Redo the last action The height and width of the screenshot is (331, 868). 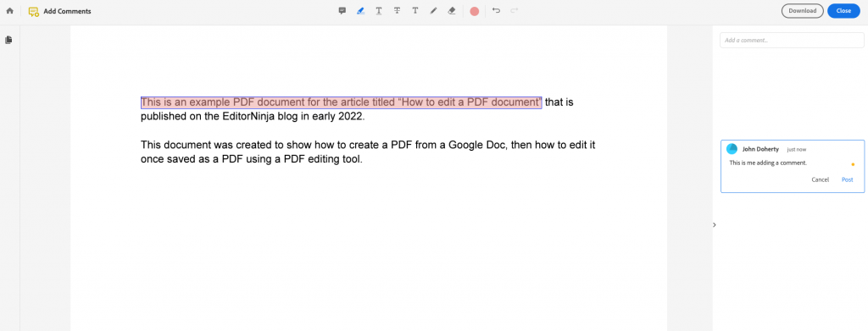(515, 10)
